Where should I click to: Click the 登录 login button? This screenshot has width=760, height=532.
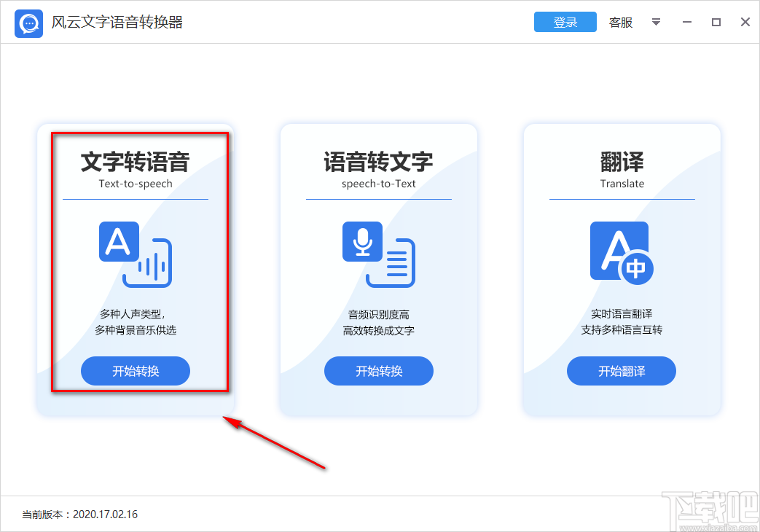(x=565, y=22)
